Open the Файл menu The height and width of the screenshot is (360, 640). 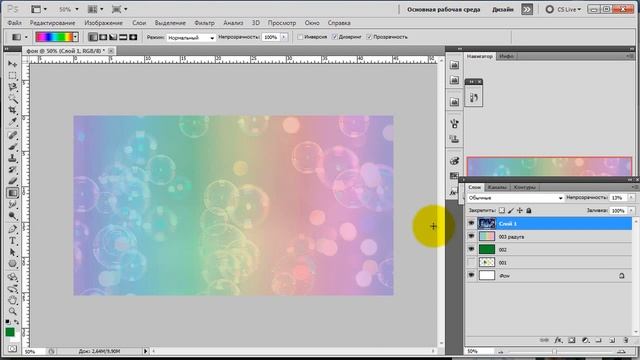click(x=15, y=23)
